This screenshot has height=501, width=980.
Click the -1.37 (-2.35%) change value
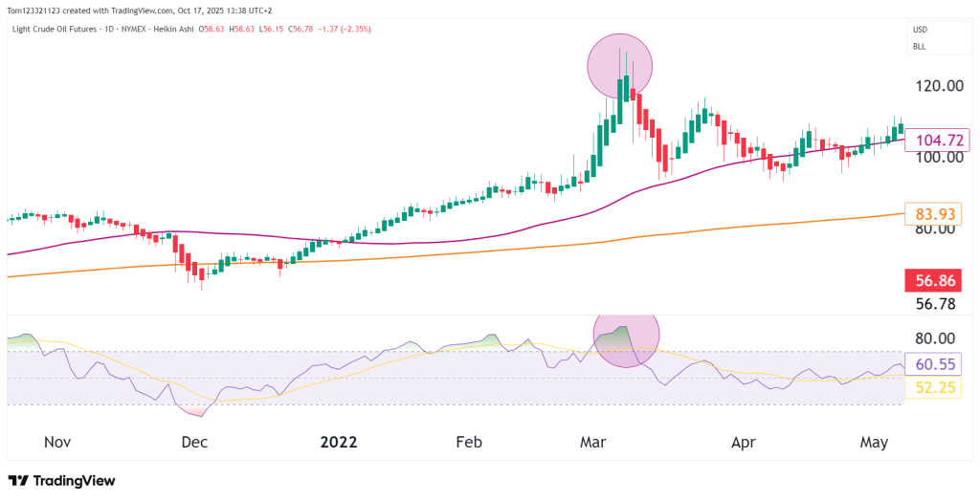pos(346,30)
